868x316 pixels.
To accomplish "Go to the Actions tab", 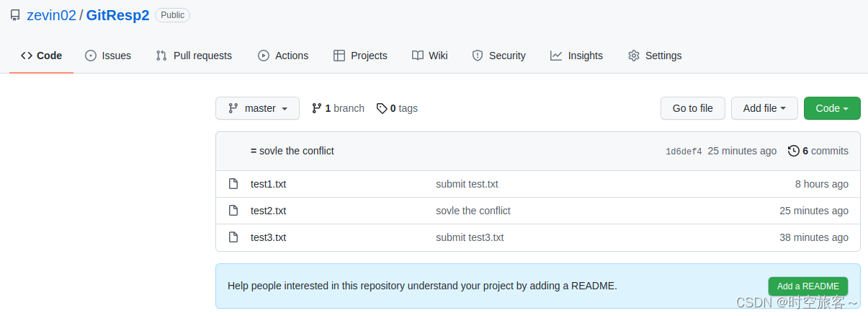I will click(x=283, y=56).
